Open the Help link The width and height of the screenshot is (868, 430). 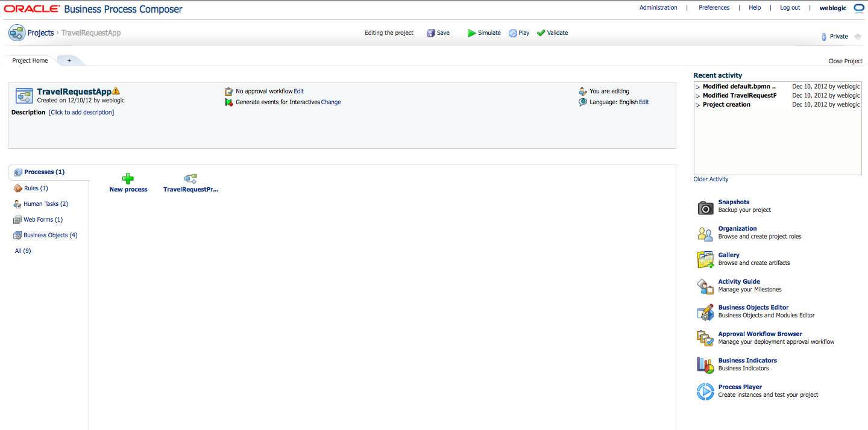(755, 8)
